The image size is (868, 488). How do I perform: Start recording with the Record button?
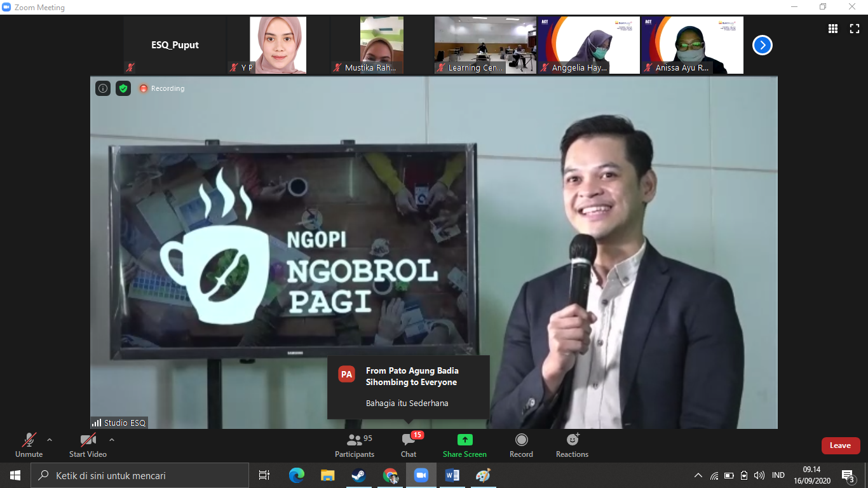coord(521,445)
